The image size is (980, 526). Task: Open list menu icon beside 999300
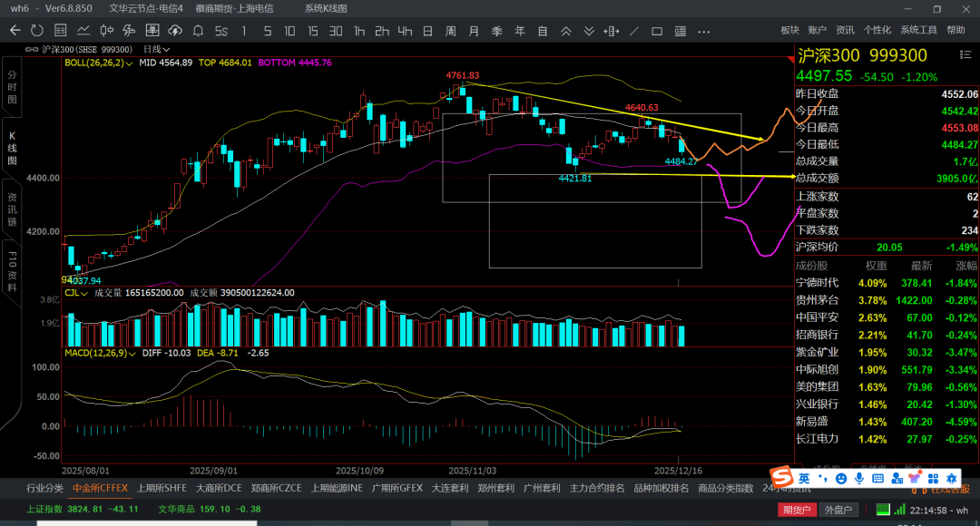click(965, 55)
